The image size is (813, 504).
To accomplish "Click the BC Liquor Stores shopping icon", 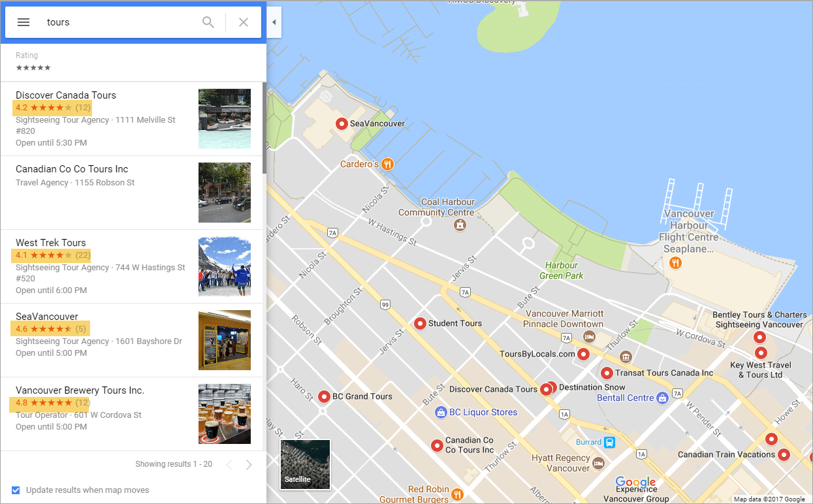I will click(x=441, y=413).
